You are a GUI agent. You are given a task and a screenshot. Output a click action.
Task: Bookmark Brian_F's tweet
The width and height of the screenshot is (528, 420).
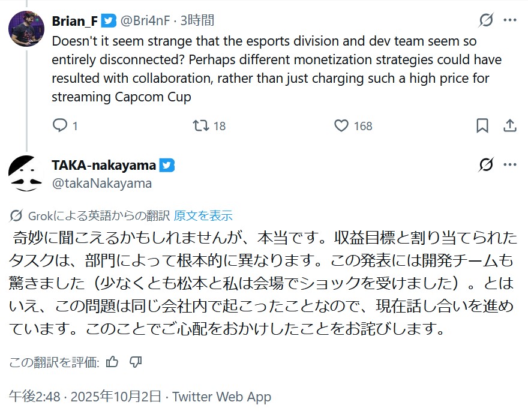tap(482, 125)
